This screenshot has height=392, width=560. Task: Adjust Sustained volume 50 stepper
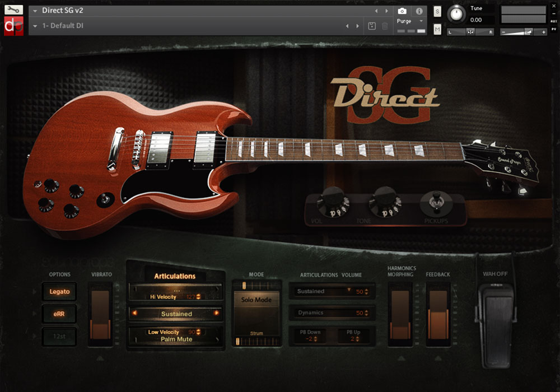366,292
